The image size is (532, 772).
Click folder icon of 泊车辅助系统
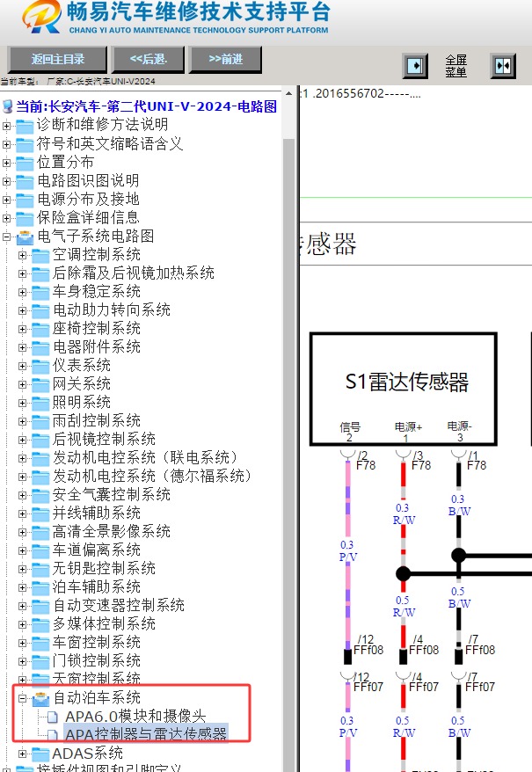[40, 587]
